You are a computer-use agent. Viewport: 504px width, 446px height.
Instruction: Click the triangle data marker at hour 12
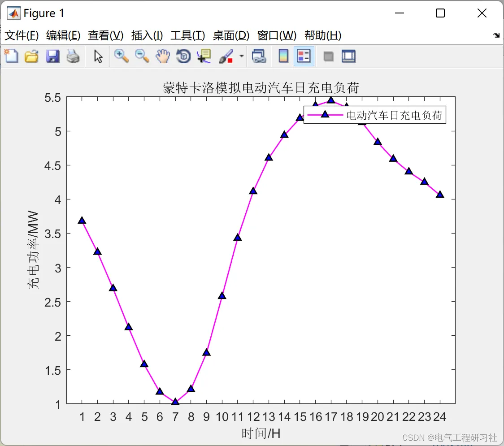point(253,191)
